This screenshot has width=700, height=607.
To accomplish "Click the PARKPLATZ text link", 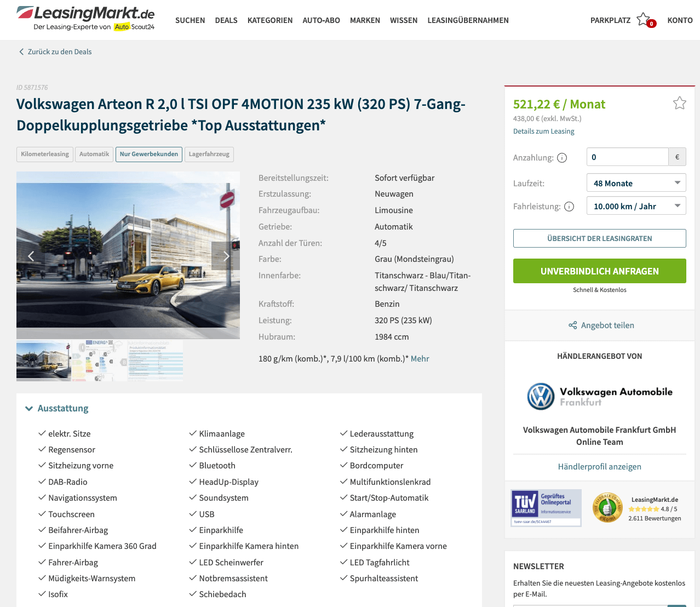I will [x=610, y=20].
